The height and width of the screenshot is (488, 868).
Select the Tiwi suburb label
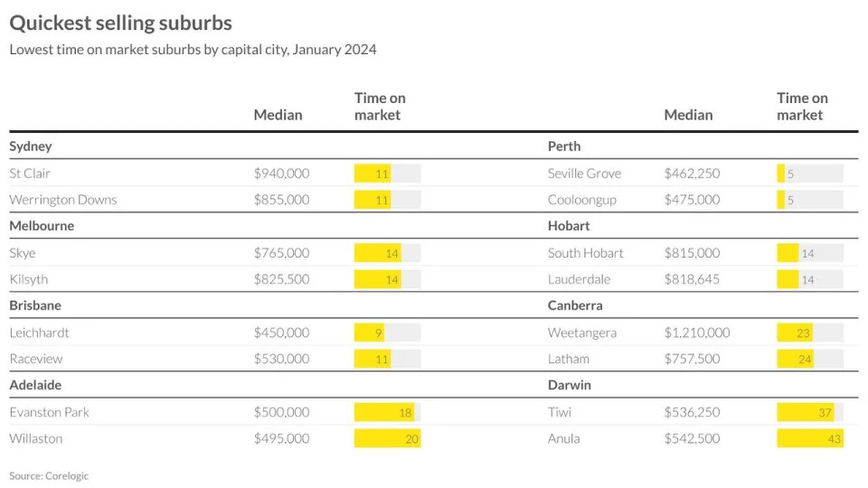coord(560,412)
